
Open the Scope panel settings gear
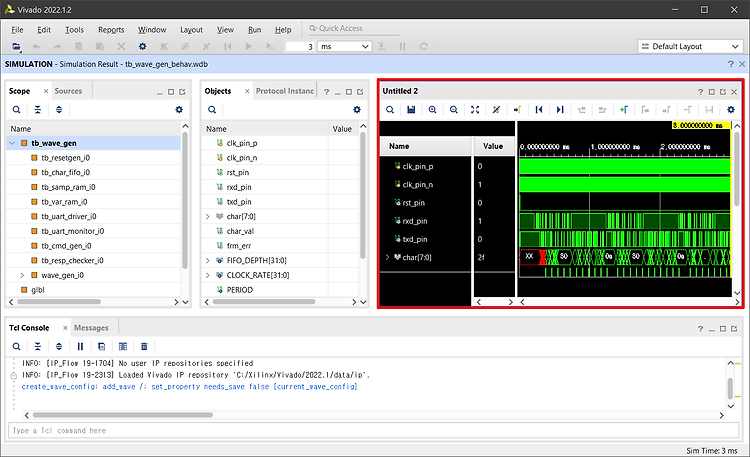click(179, 110)
